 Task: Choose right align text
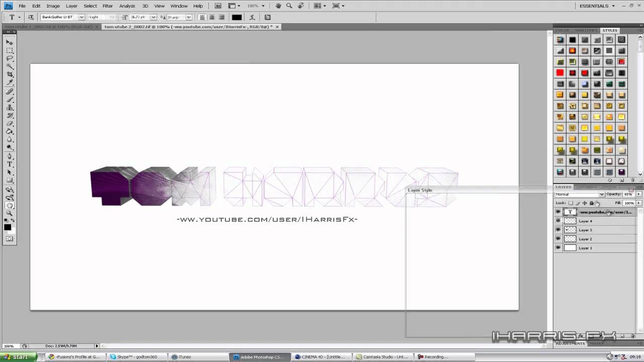[221, 17]
